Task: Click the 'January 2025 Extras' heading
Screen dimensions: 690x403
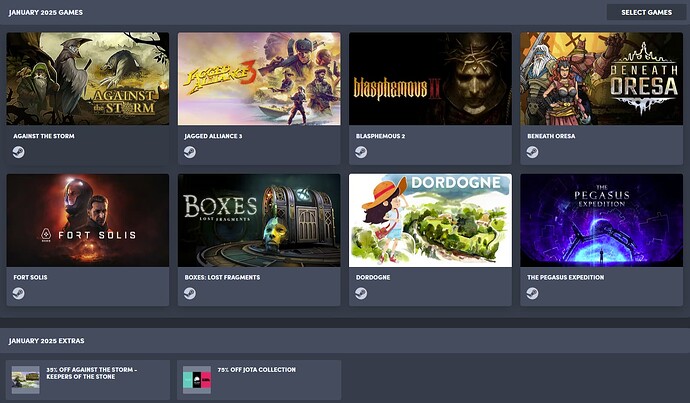Action: point(46,341)
